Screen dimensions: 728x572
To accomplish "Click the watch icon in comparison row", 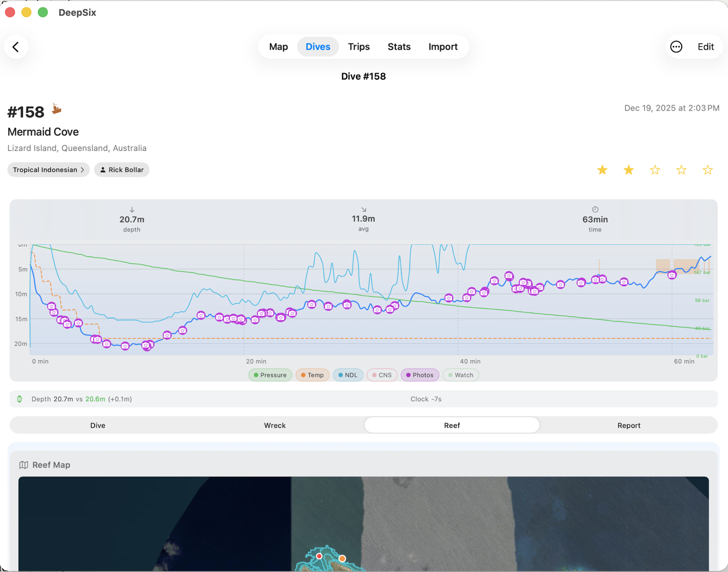I will [20, 399].
